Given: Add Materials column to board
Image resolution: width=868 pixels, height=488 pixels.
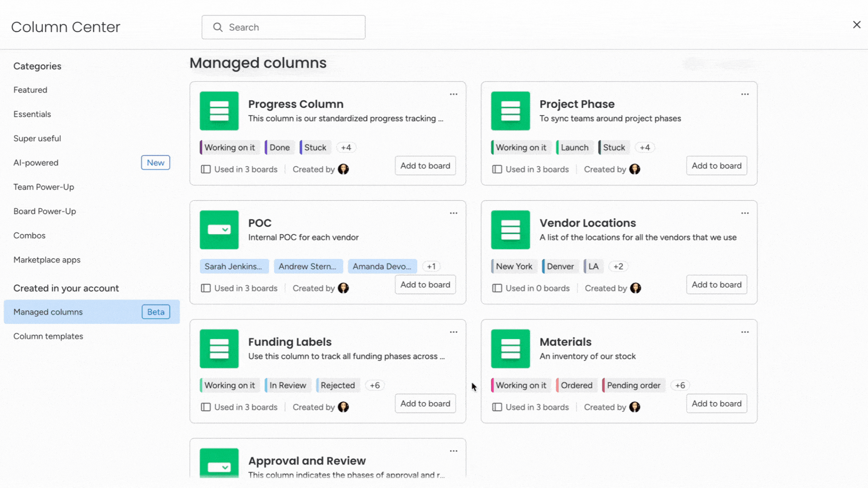Looking at the screenshot, I should click(716, 404).
